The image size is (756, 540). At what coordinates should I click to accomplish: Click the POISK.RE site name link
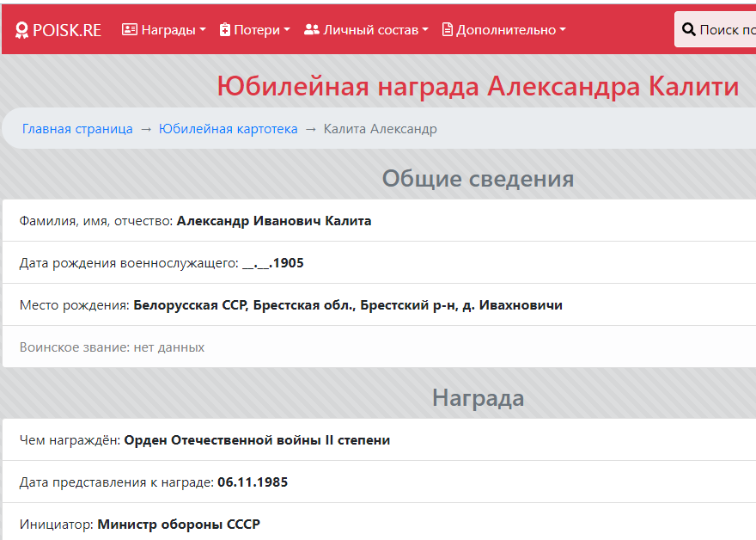[x=66, y=28]
